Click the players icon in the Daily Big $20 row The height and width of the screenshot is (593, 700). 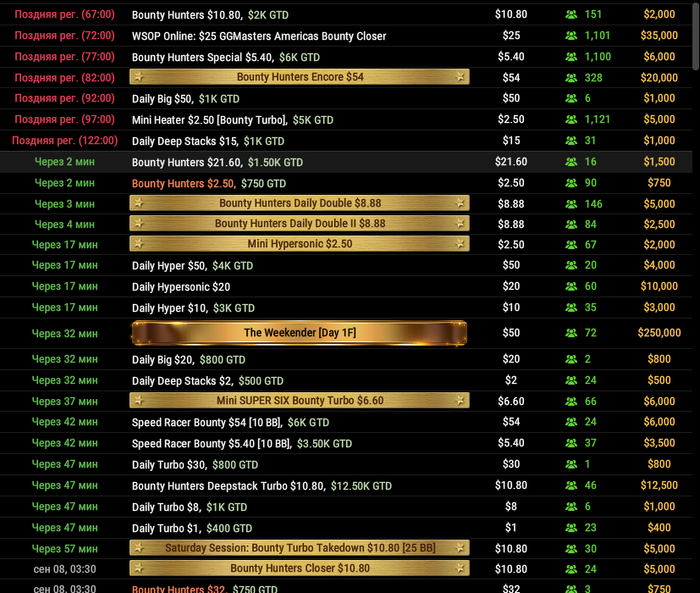(x=571, y=359)
